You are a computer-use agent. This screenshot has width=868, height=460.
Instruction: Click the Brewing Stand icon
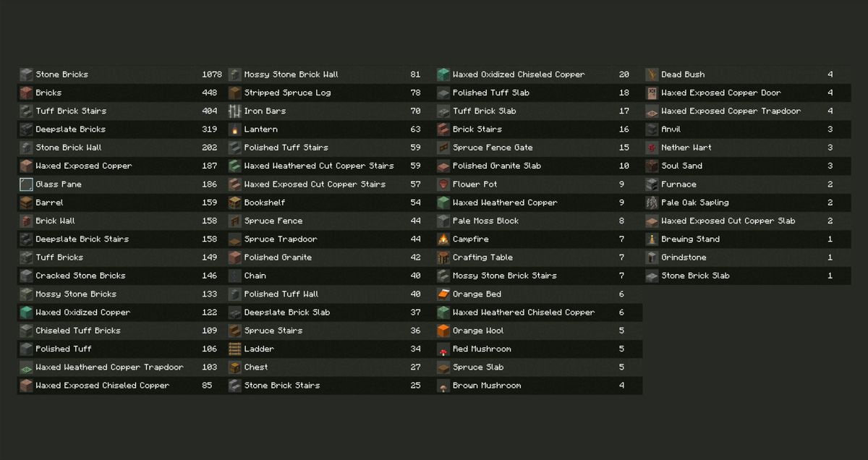pos(652,239)
